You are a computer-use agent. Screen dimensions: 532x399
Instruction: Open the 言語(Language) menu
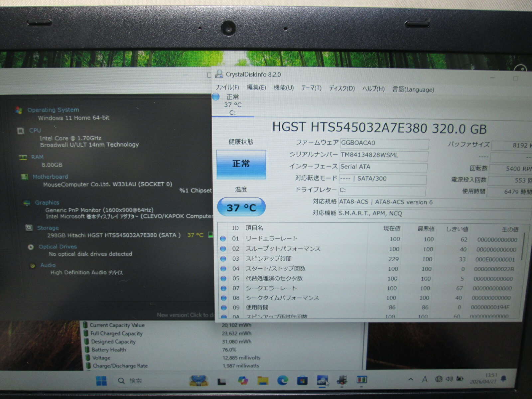coord(413,89)
